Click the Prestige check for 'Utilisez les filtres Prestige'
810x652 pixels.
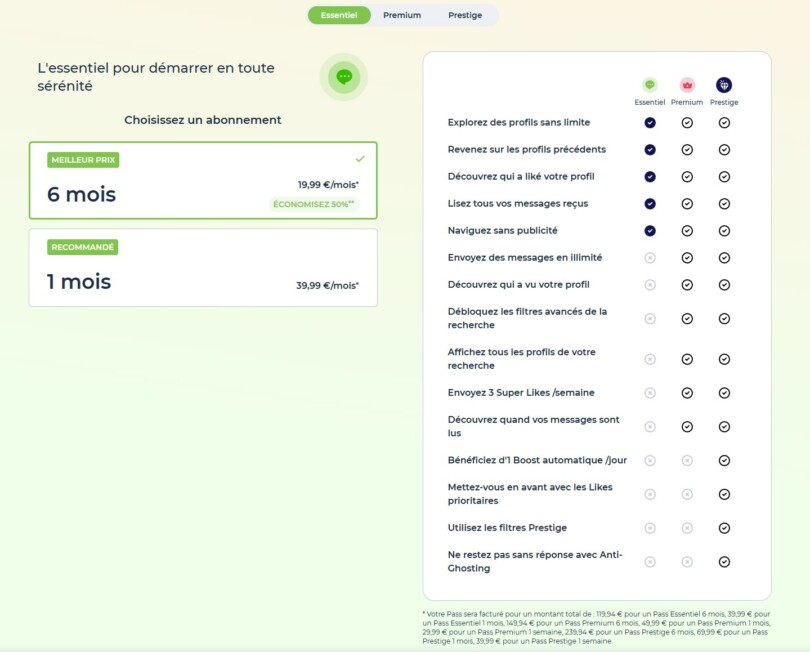724,527
